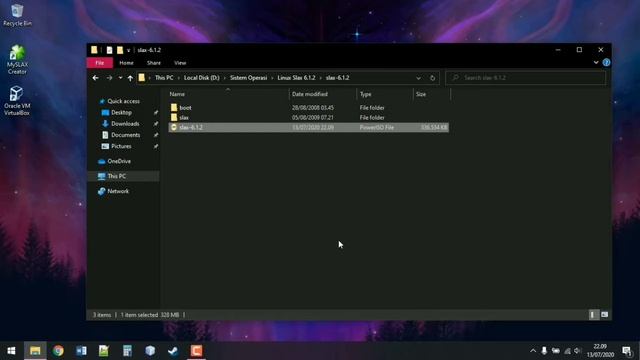Click the New folder quick access toolbar icon

[x=120, y=50]
